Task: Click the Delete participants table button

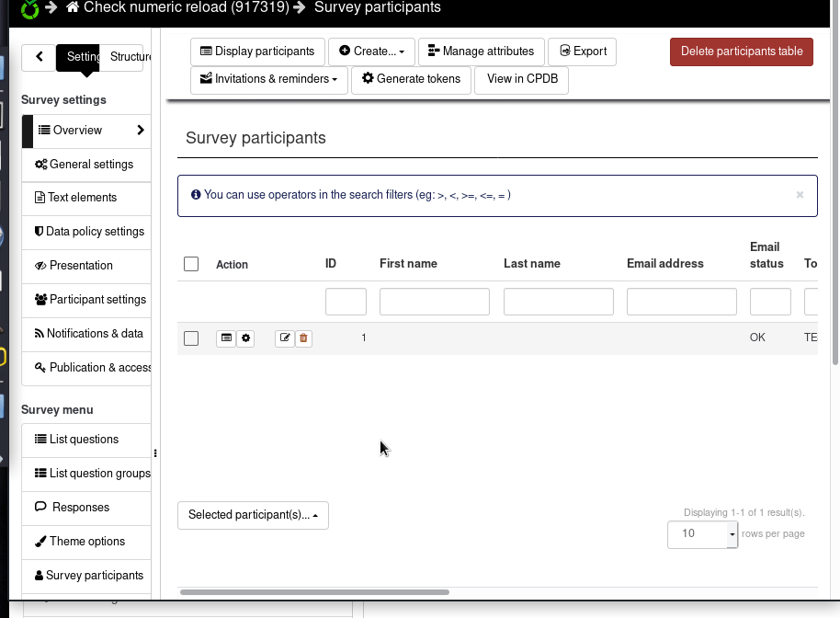Action: [741, 51]
